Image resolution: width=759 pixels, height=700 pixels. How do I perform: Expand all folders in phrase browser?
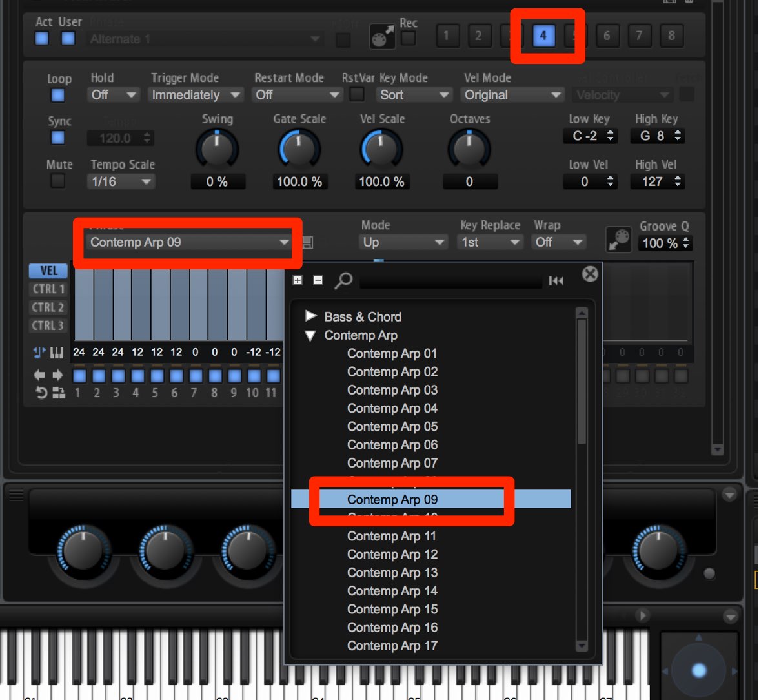click(297, 280)
